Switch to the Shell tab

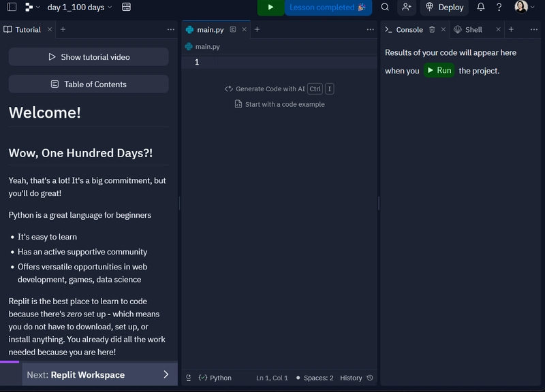coord(468,29)
